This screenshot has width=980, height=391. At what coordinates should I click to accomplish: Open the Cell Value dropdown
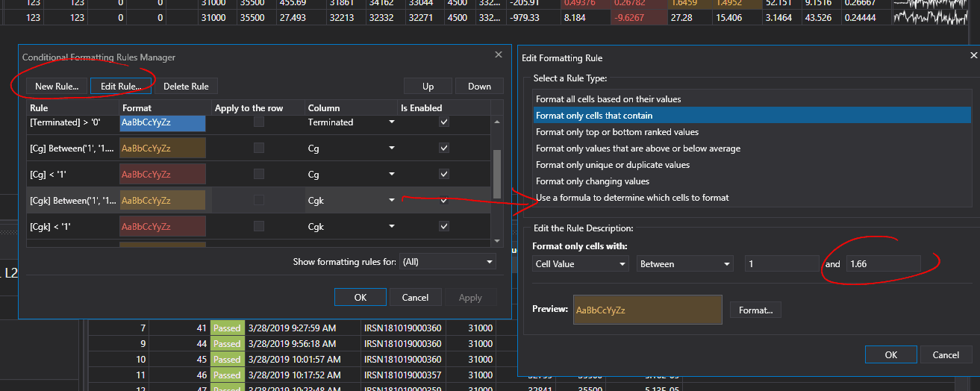[580, 263]
